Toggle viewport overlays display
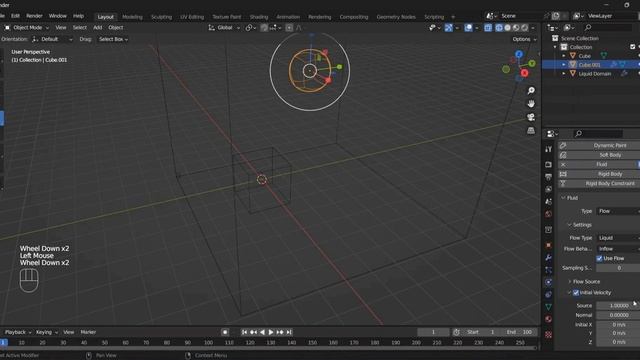The height and width of the screenshot is (360, 640). click(x=468, y=28)
